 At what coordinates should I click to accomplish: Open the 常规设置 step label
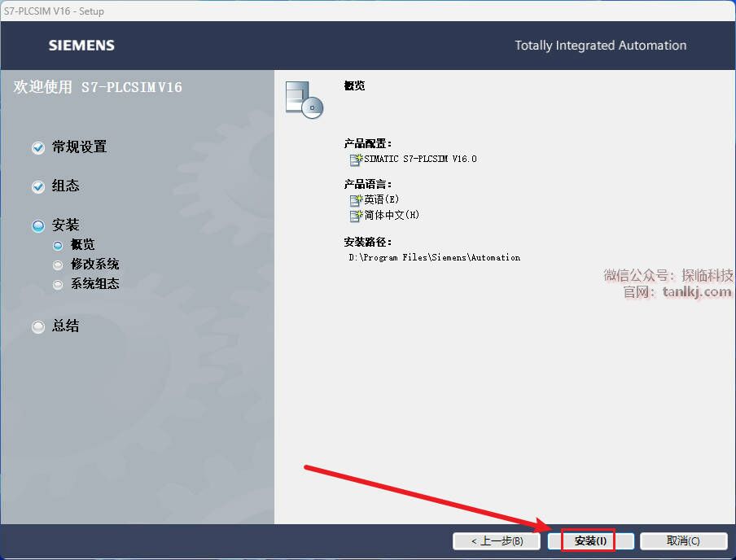coord(79,147)
